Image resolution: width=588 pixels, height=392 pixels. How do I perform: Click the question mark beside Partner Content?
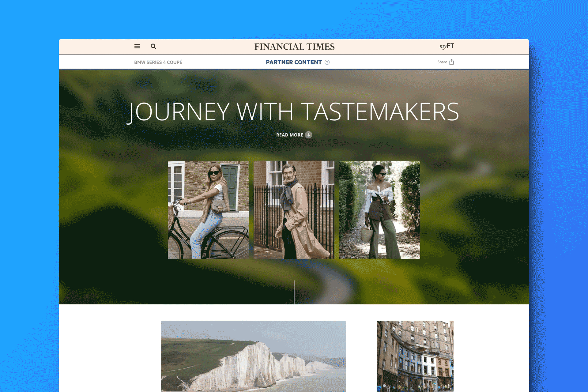(327, 62)
